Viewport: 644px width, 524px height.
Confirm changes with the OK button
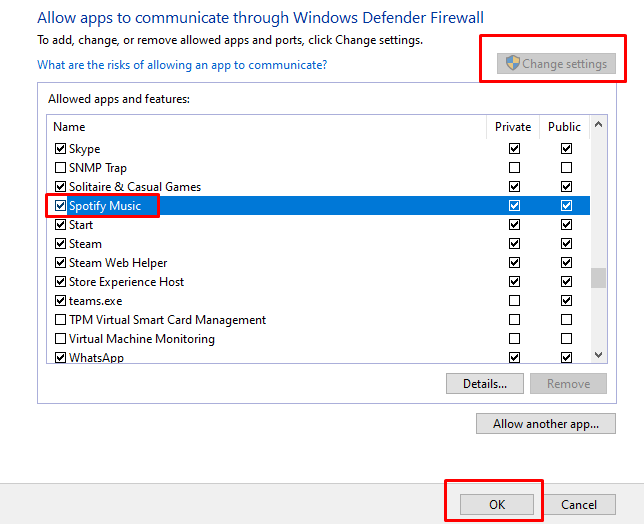(x=497, y=505)
